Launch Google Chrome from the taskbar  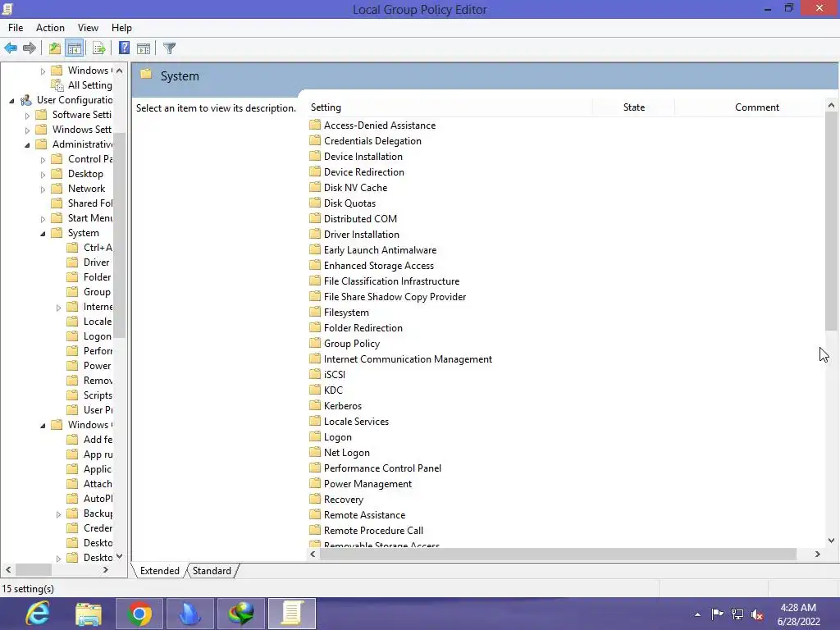click(139, 614)
